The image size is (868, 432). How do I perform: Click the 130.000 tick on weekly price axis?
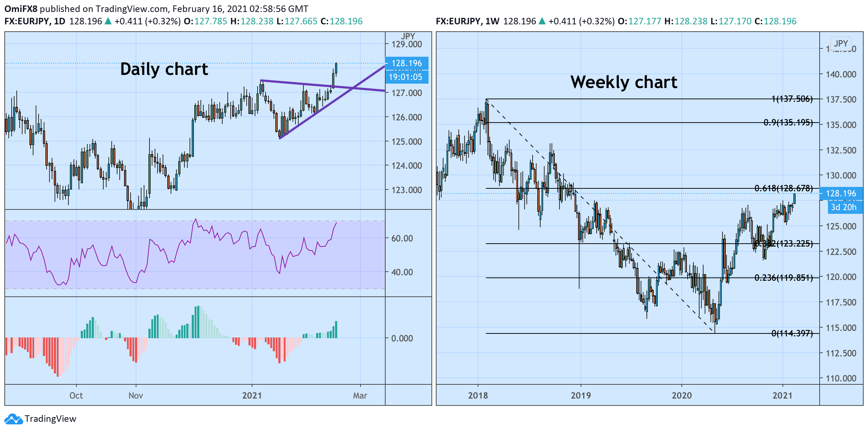tap(841, 176)
